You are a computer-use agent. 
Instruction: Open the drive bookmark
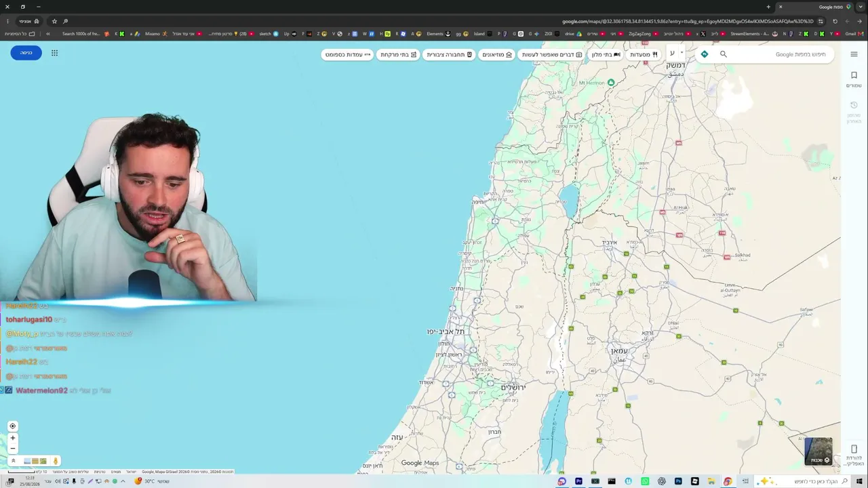573,34
